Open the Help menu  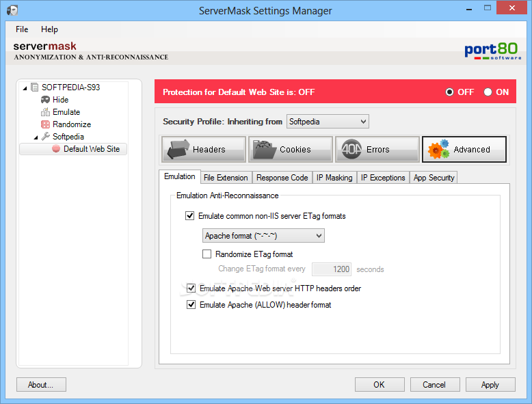tap(49, 29)
